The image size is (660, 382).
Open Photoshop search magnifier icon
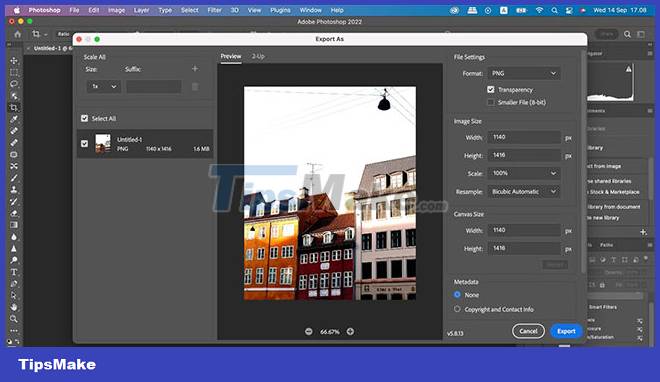coord(627,34)
